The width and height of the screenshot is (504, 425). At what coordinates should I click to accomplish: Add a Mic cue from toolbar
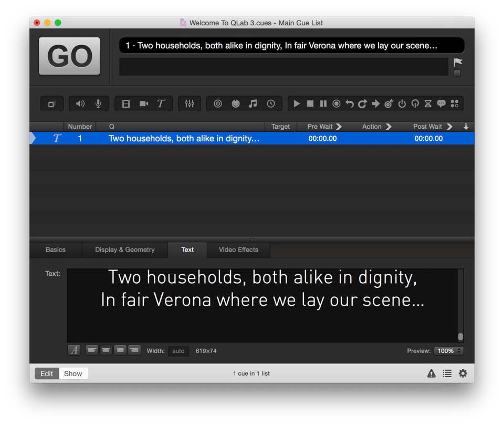(x=98, y=104)
